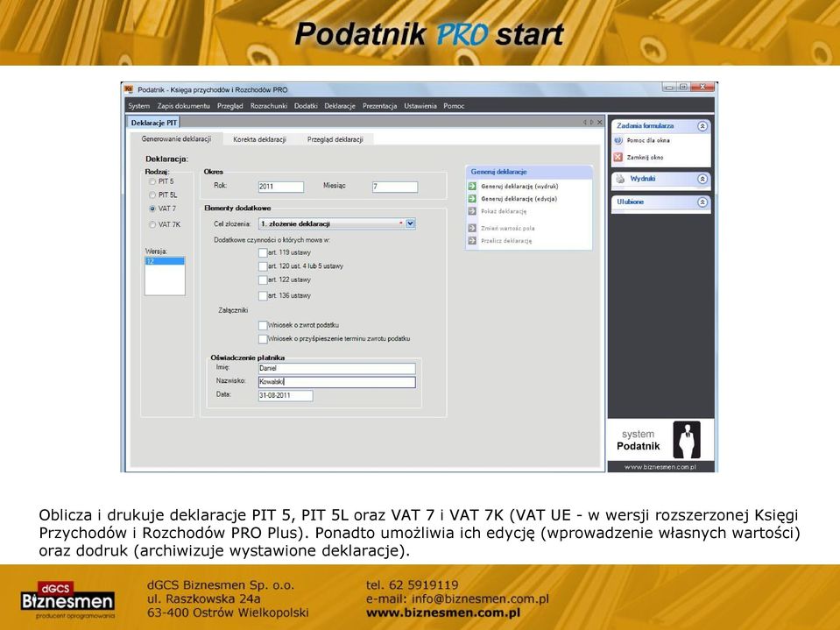
Task: Click the Pomoc dla okna help icon
Action: 618,140
